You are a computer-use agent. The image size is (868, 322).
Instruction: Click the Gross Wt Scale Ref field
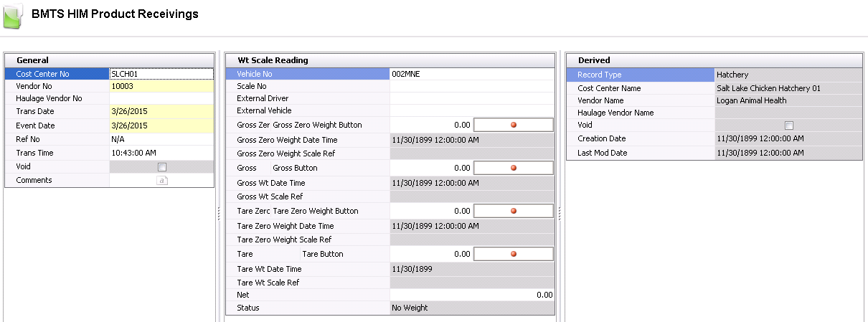[472, 196]
